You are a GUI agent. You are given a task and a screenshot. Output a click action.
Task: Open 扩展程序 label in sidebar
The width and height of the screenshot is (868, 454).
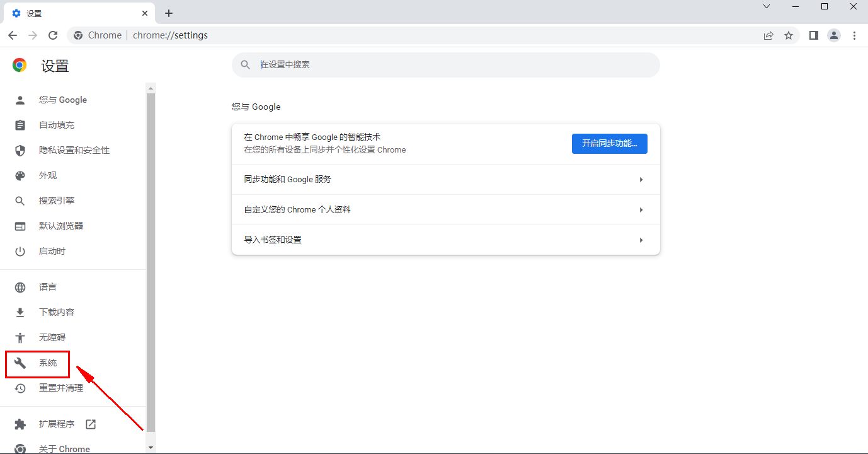coord(57,424)
